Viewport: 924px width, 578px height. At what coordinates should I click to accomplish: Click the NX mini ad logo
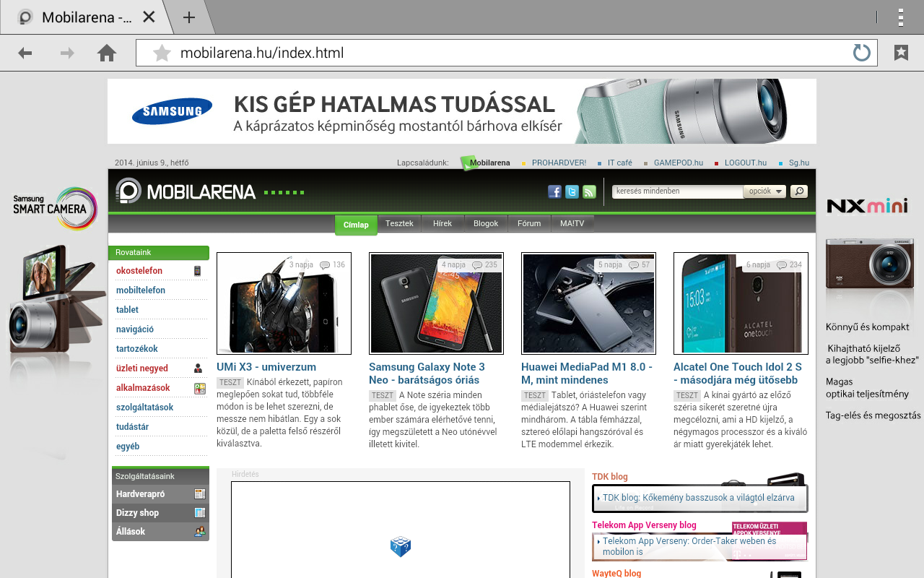[867, 207]
